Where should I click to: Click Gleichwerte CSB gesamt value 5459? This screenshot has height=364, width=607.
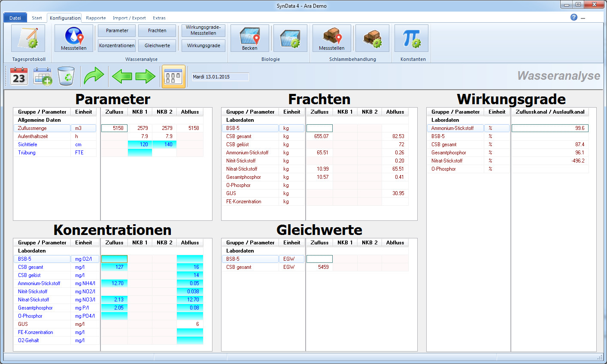319,267
